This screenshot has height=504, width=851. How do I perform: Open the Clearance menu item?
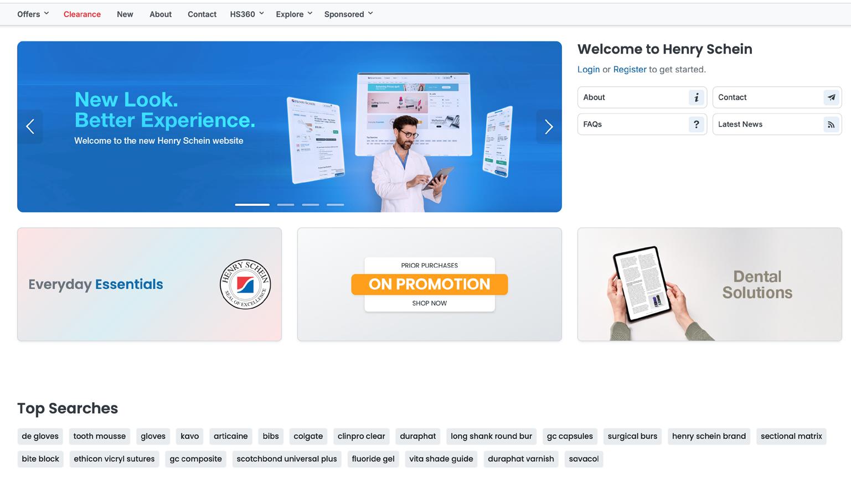coord(82,14)
